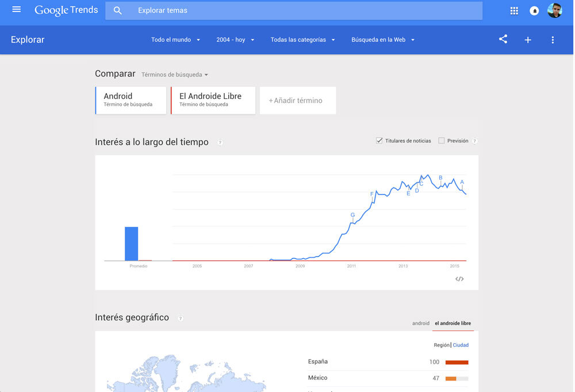Image resolution: width=575 pixels, height=392 pixels.
Task: Click the plus icon in header
Action: click(528, 40)
